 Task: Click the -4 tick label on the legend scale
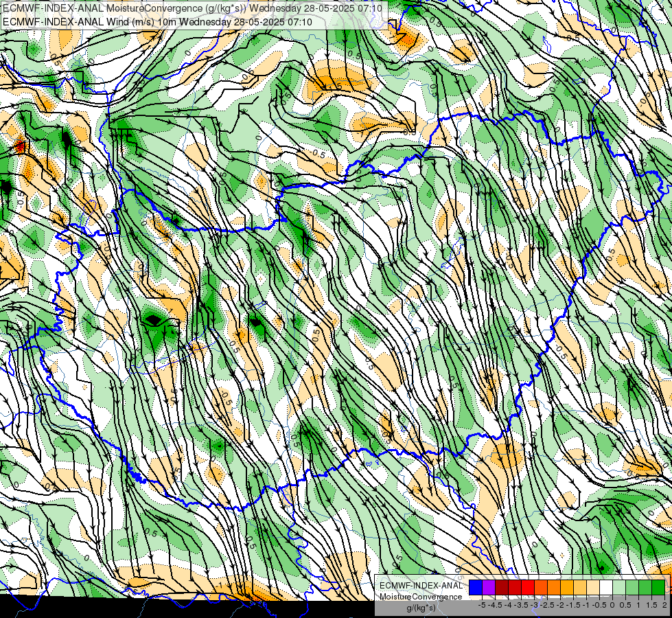point(508,605)
